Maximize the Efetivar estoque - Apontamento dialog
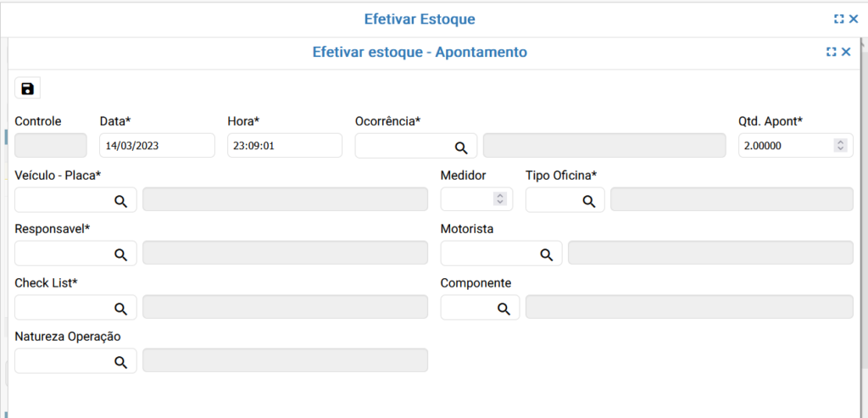Screen dimensions: 868x418 (x=832, y=53)
